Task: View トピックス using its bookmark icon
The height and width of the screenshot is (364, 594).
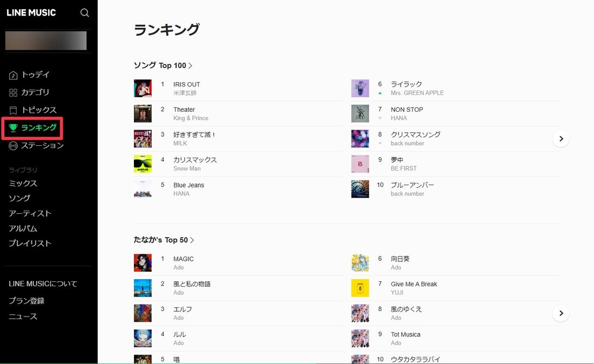Action: coord(12,110)
